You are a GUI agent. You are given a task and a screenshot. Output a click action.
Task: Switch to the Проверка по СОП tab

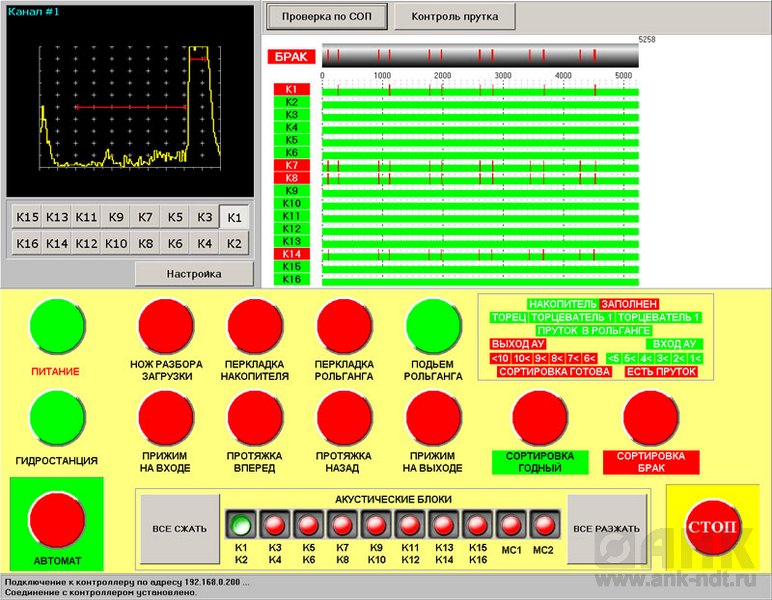coord(326,16)
